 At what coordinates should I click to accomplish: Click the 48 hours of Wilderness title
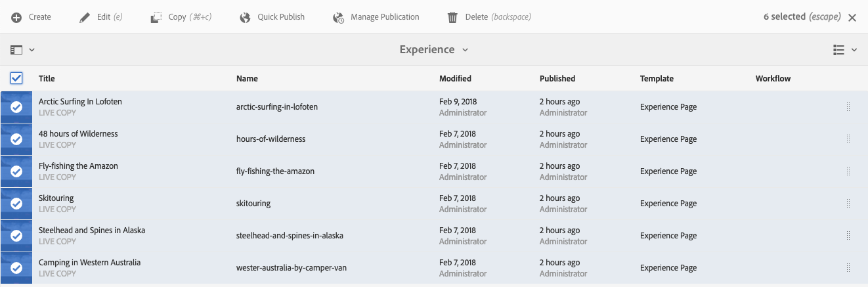pyautogui.click(x=78, y=134)
